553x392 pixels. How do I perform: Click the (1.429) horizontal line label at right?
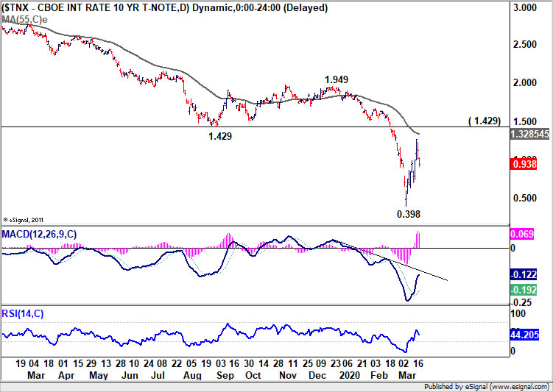point(485,121)
